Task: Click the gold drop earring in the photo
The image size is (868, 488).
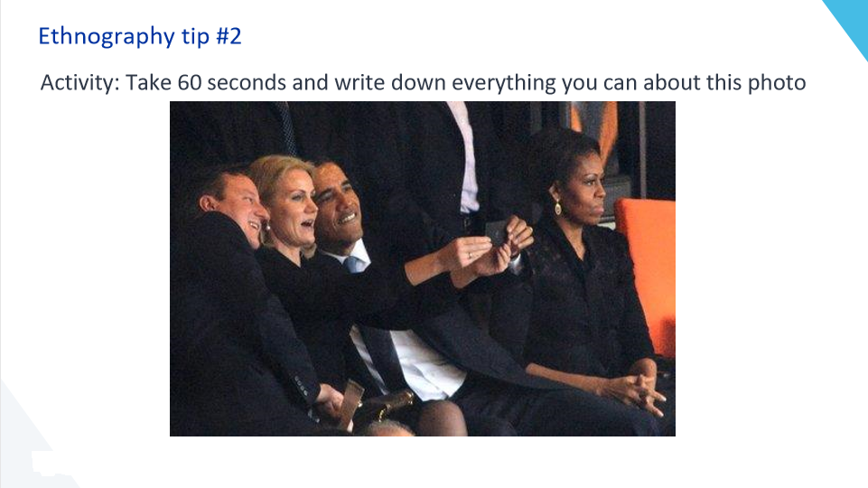Action: 558,208
